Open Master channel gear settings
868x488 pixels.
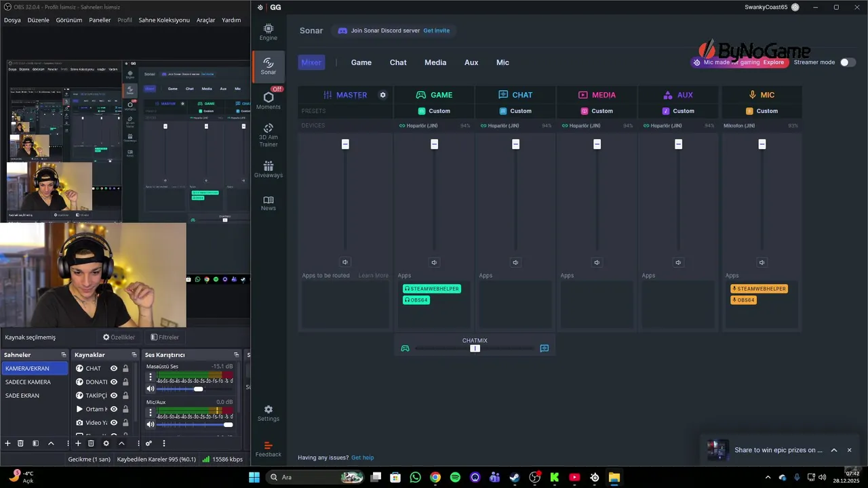(382, 95)
